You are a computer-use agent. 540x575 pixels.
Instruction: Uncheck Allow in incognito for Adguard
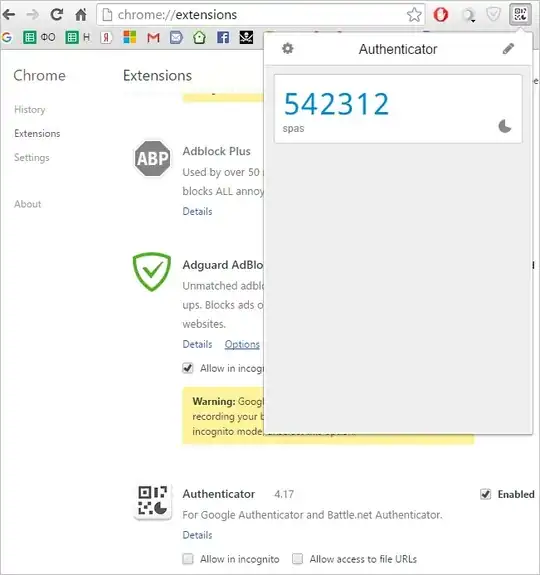(188, 368)
